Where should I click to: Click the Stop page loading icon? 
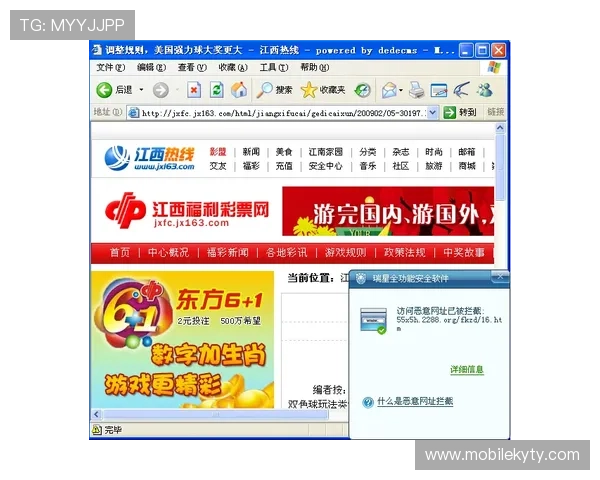[x=194, y=90]
